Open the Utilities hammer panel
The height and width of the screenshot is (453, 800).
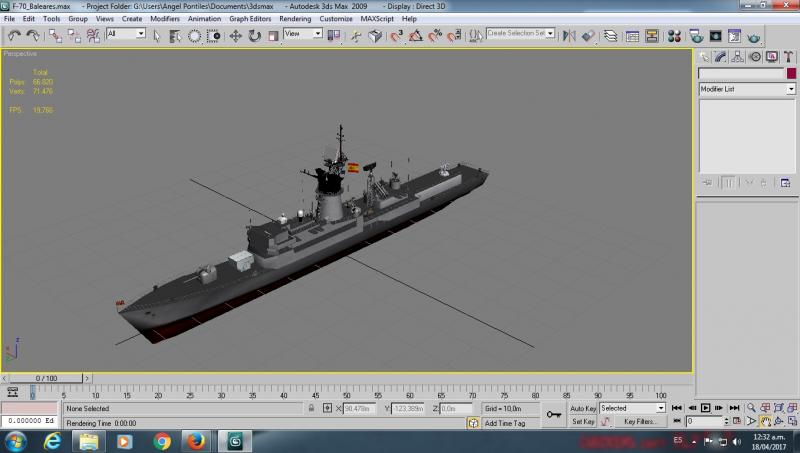coord(788,57)
